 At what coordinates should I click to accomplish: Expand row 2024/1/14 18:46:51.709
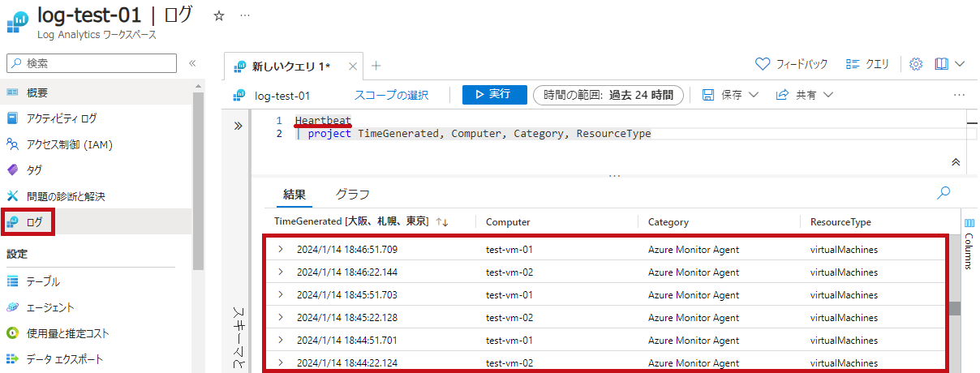tap(281, 249)
